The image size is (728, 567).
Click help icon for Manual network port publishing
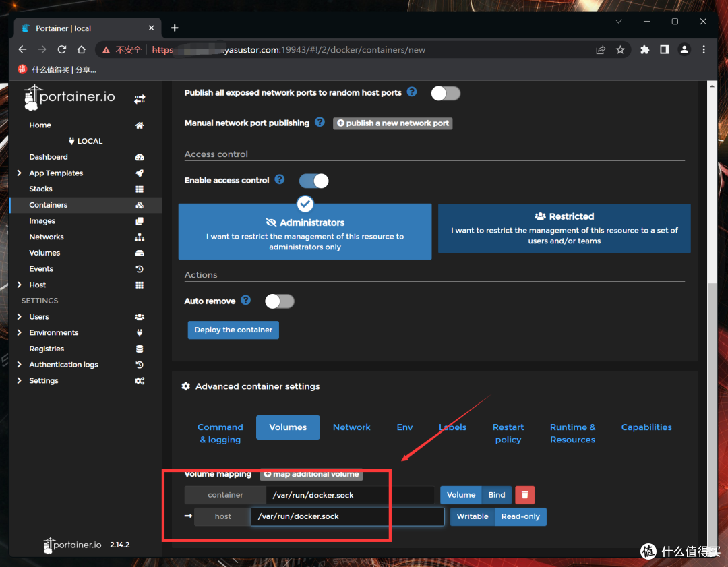pyautogui.click(x=320, y=123)
